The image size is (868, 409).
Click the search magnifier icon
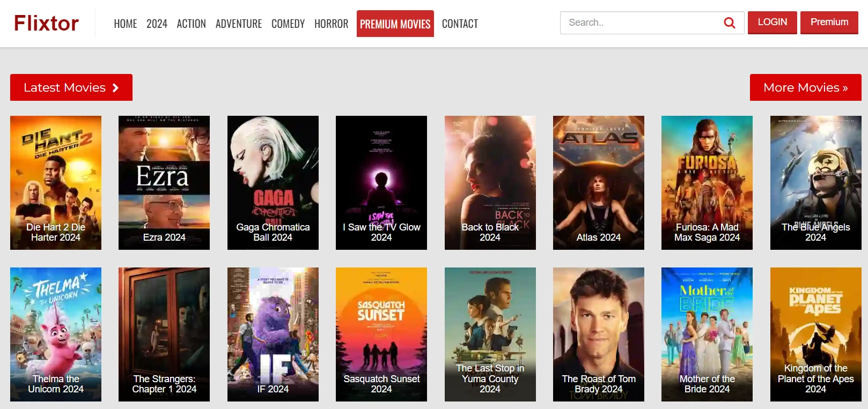tap(729, 23)
